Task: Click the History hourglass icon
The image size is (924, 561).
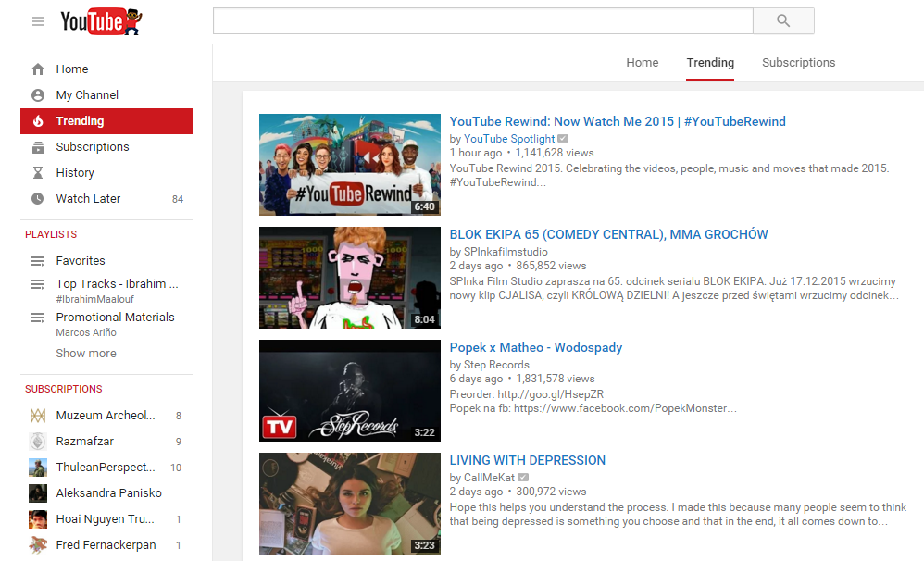Action: coord(38,173)
